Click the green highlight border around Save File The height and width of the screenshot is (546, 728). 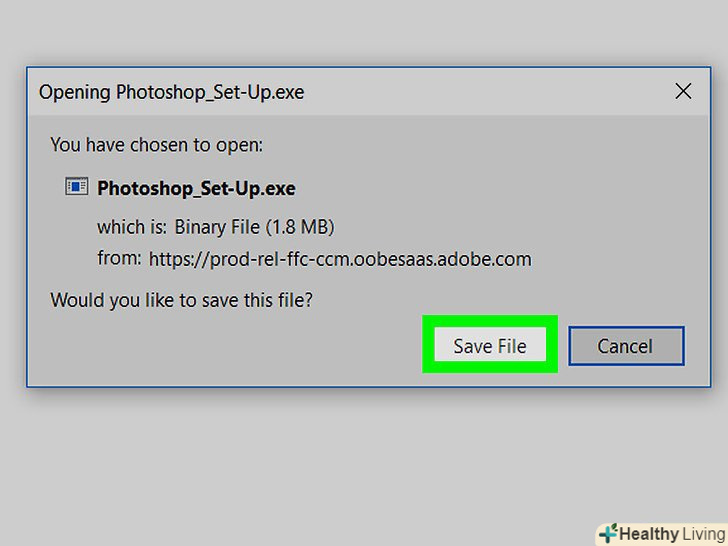point(428,346)
